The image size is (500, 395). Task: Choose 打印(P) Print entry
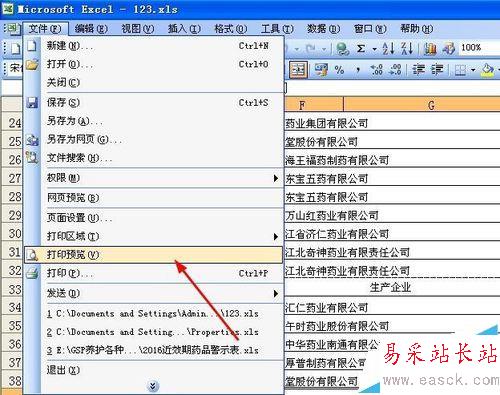click(153, 273)
